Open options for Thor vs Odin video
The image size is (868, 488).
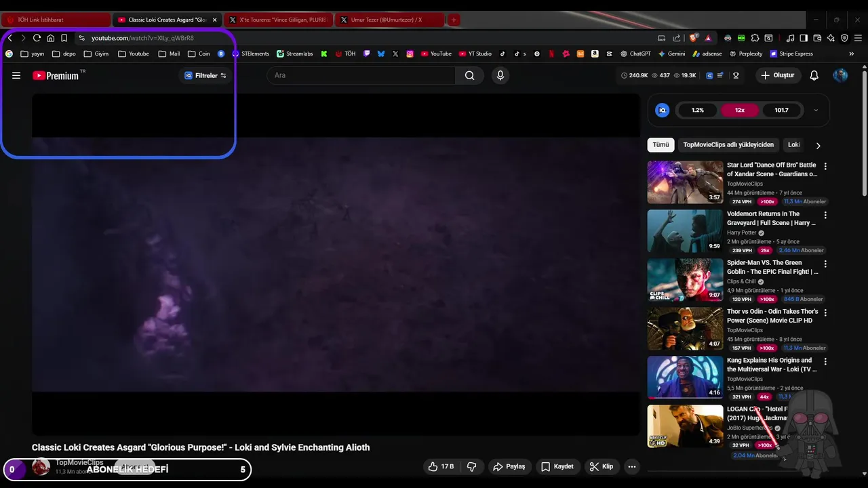tap(825, 312)
